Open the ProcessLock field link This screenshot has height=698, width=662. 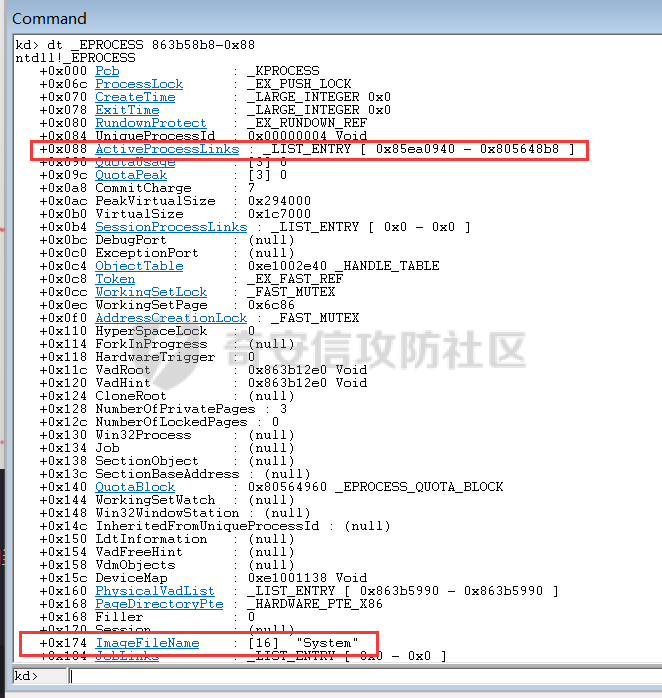point(139,84)
